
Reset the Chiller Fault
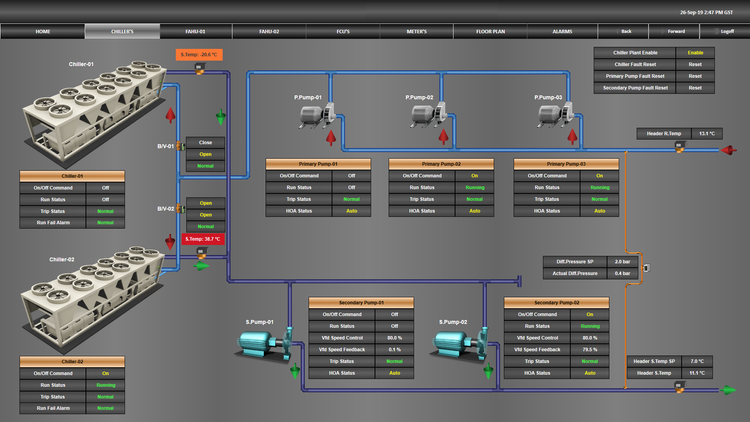click(x=695, y=64)
